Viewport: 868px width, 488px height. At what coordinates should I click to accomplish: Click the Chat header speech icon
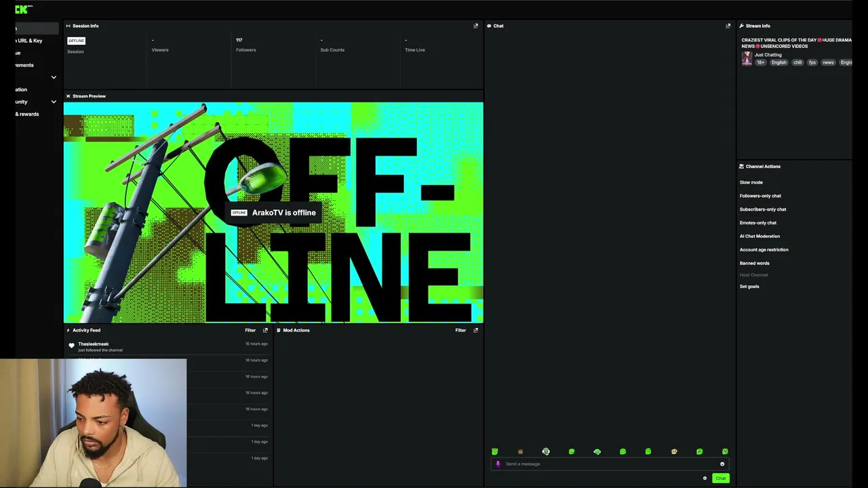click(x=488, y=26)
